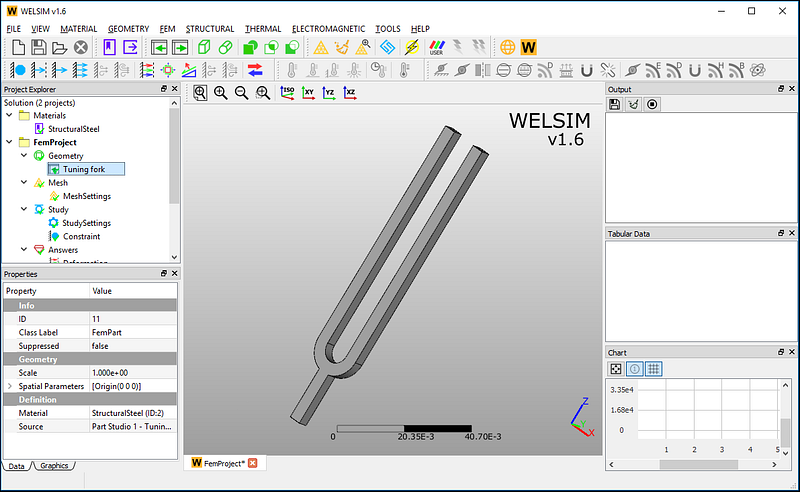This screenshot has height=492, width=800.
Task: Collapse the FemProject tree node
Action: pos(9,142)
